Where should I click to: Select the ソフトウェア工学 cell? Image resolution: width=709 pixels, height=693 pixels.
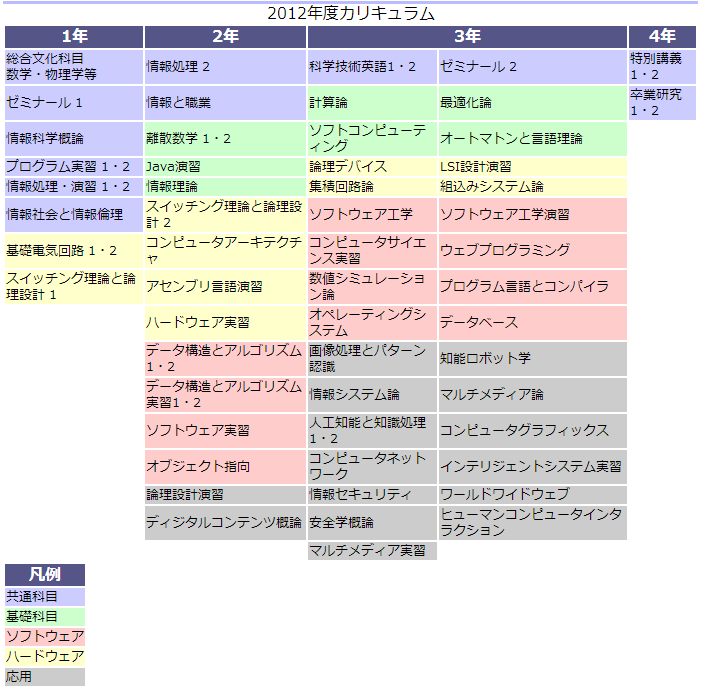(372, 215)
